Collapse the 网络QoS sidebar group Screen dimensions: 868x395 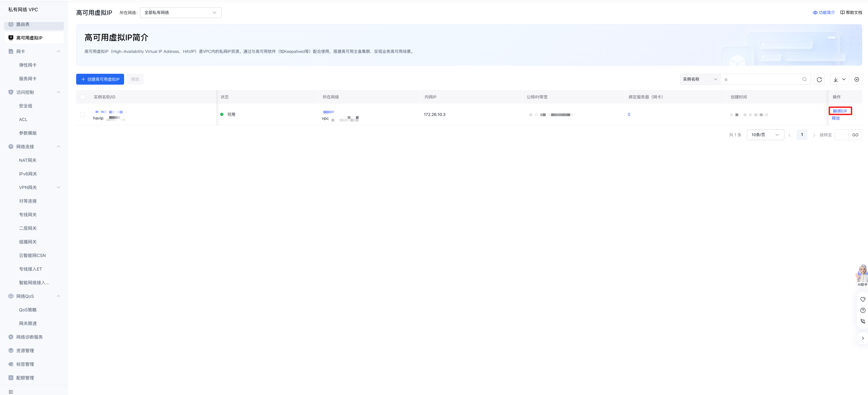coord(59,296)
